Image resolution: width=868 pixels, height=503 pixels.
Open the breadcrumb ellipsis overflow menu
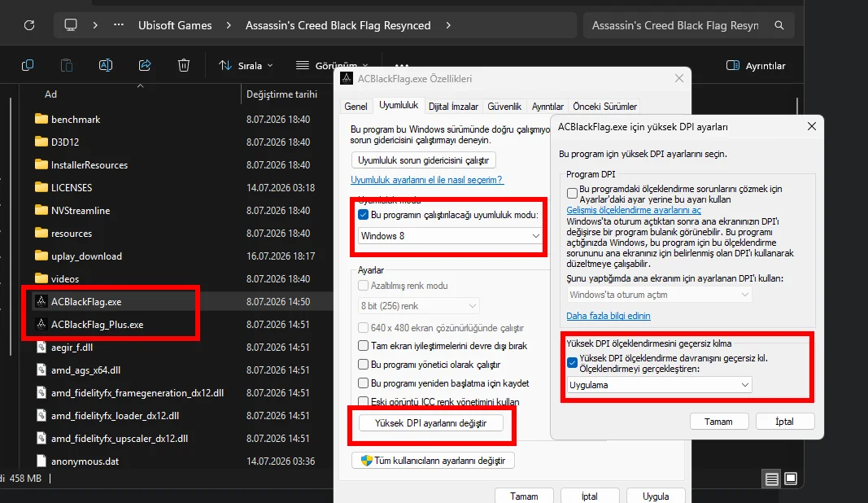(119, 25)
